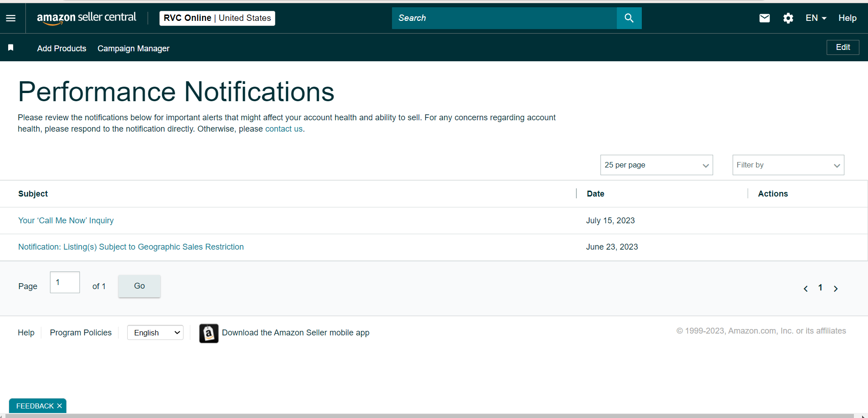Open the mail messages icon
The width and height of the screenshot is (868, 418).
click(x=764, y=18)
